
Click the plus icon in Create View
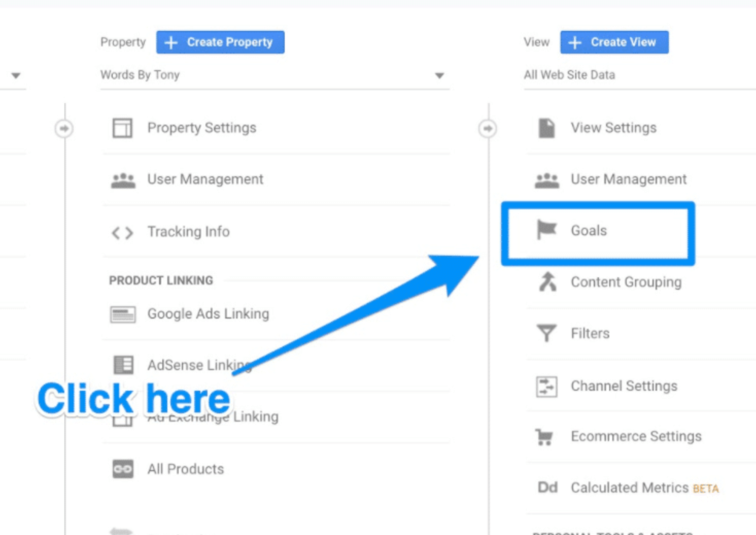pyautogui.click(x=575, y=43)
